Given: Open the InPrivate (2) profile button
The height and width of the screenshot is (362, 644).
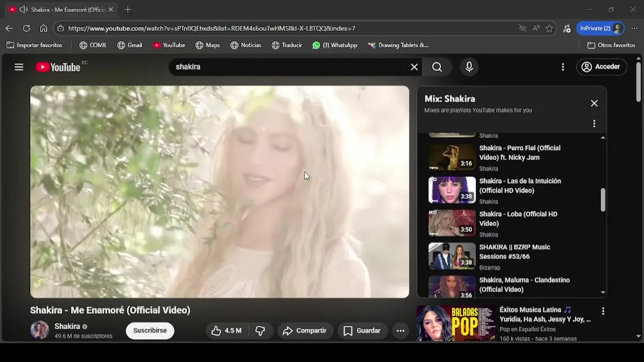Looking at the screenshot, I should pyautogui.click(x=601, y=28).
